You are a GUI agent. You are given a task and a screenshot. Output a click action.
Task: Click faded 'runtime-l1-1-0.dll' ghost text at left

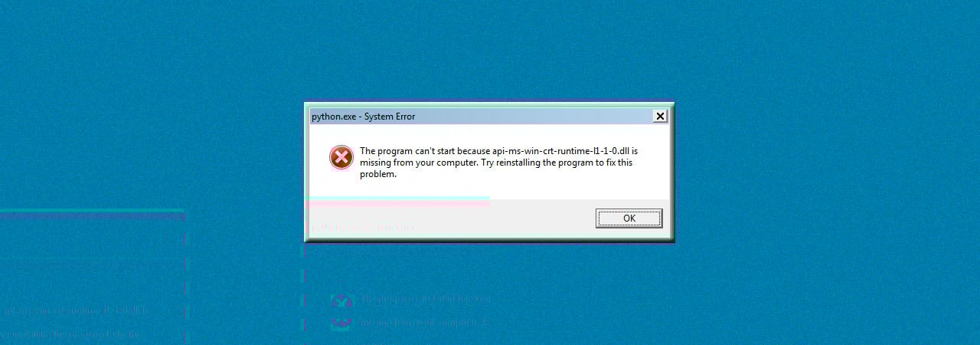pyautogui.click(x=74, y=311)
